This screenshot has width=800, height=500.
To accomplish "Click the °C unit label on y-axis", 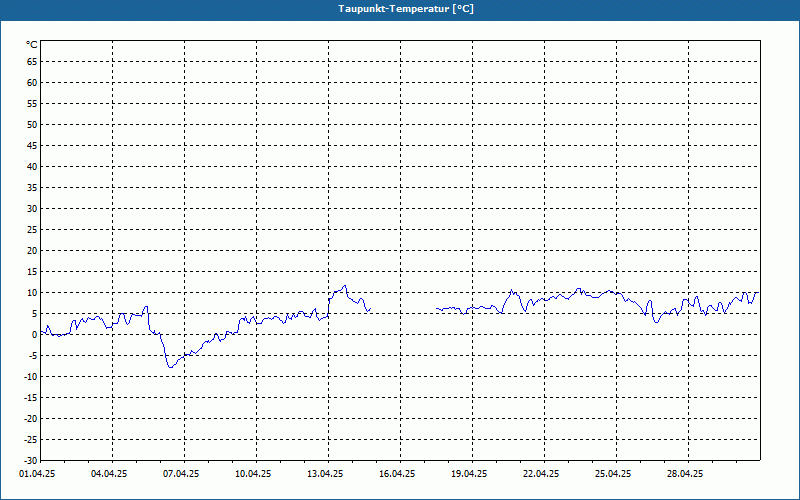I will click(32, 45).
